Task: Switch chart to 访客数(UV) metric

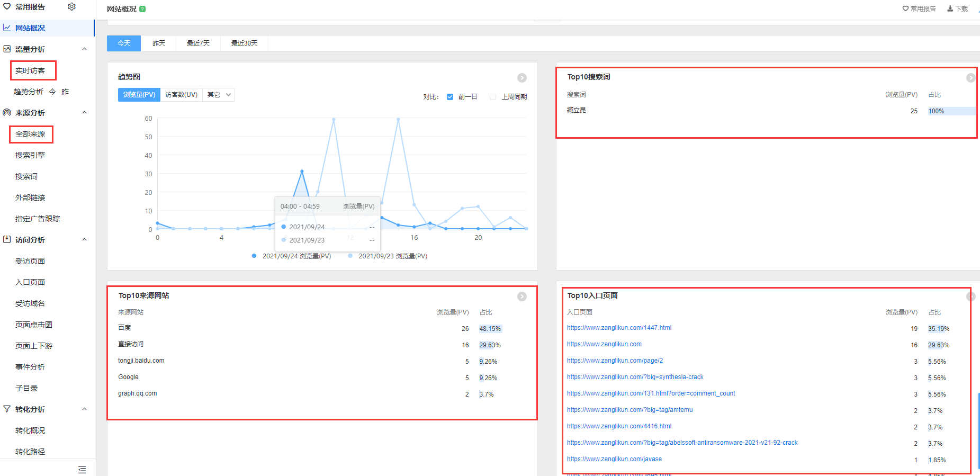Action: [181, 95]
